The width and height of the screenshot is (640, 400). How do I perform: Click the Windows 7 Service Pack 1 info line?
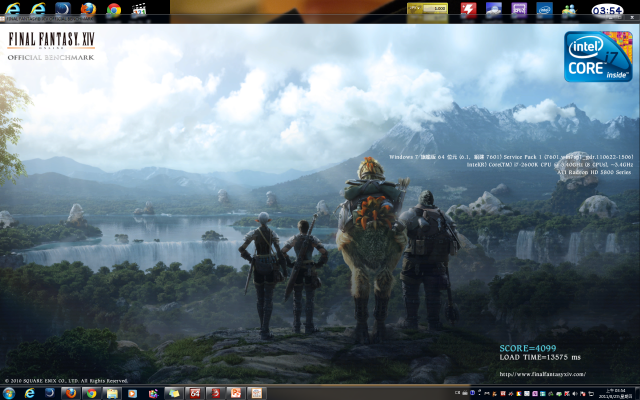[511, 157]
